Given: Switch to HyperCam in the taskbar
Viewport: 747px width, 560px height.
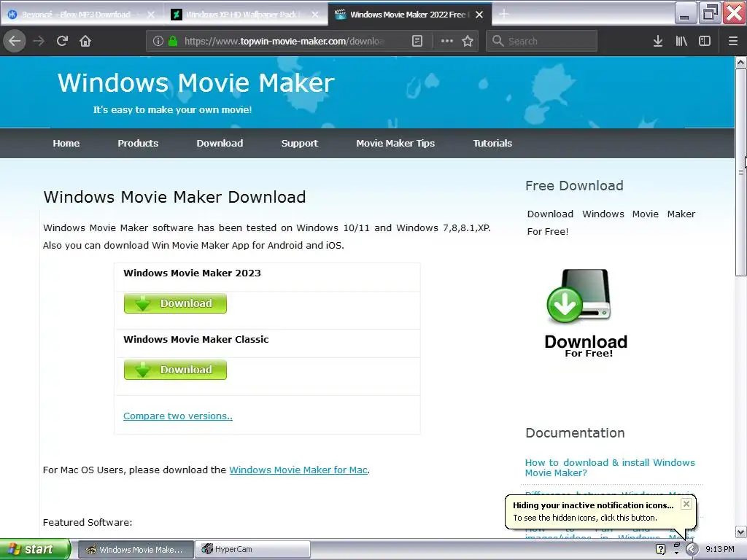Looking at the screenshot, I should (x=253, y=550).
